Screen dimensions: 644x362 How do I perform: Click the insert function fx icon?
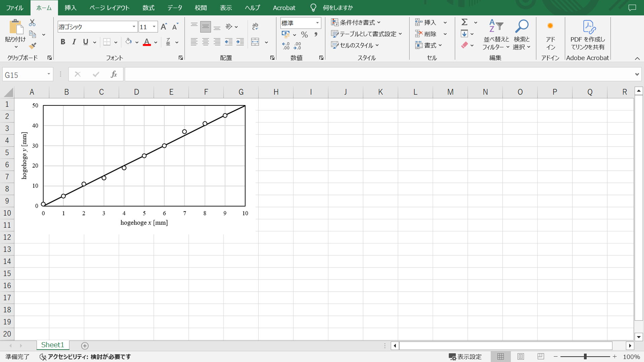[114, 74]
